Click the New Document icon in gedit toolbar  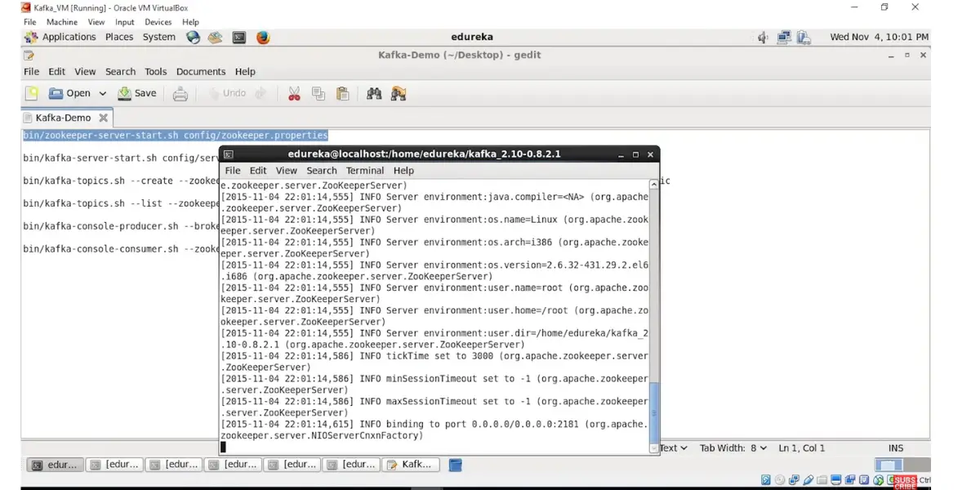click(x=31, y=93)
